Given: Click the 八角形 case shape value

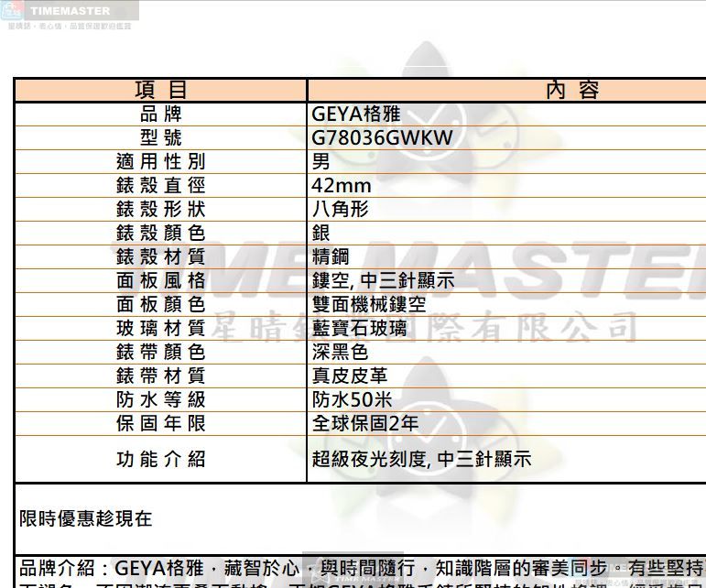Looking at the screenshot, I should pyautogui.click(x=341, y=210).
